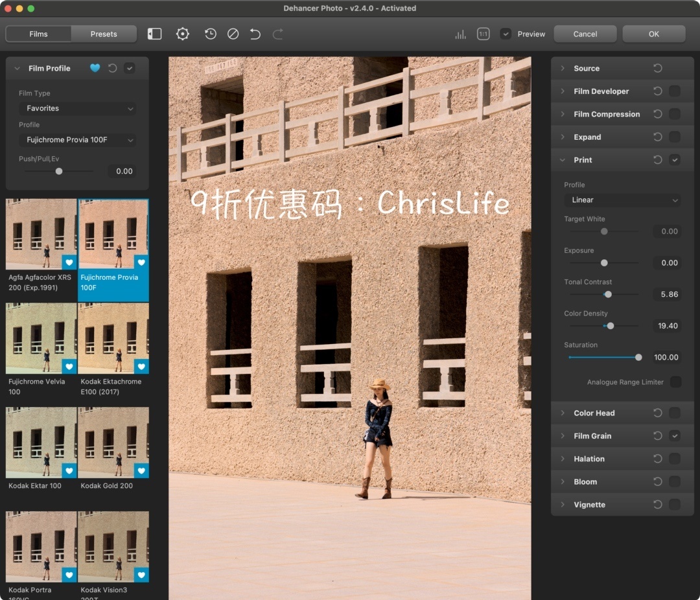Image resolution: width=700 pixels, height=600 pixels.
Task: Unfavorite heart on Kodak Ektachrome E100
Action: point(141,367)
